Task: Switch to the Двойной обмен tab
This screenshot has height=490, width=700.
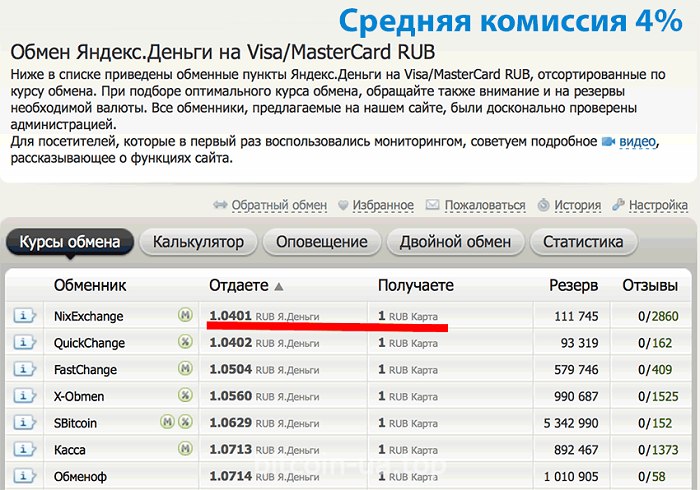Action: [x=455, y=242]
